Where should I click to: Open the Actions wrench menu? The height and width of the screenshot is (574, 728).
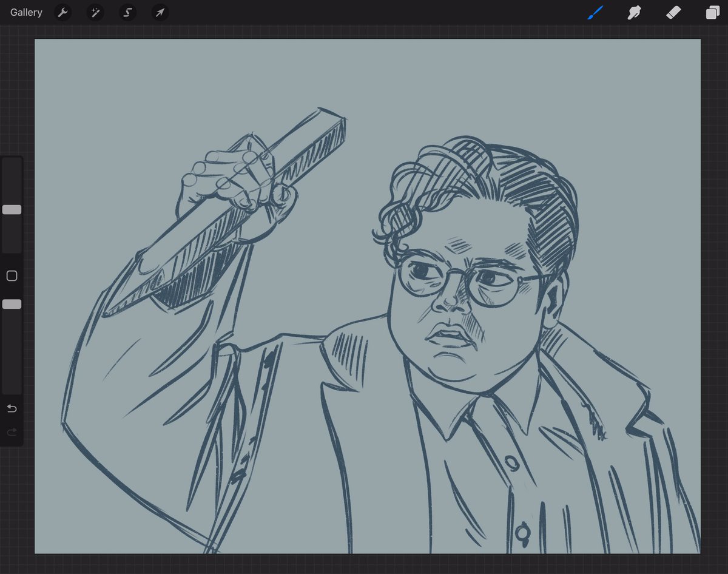(63, 12)
